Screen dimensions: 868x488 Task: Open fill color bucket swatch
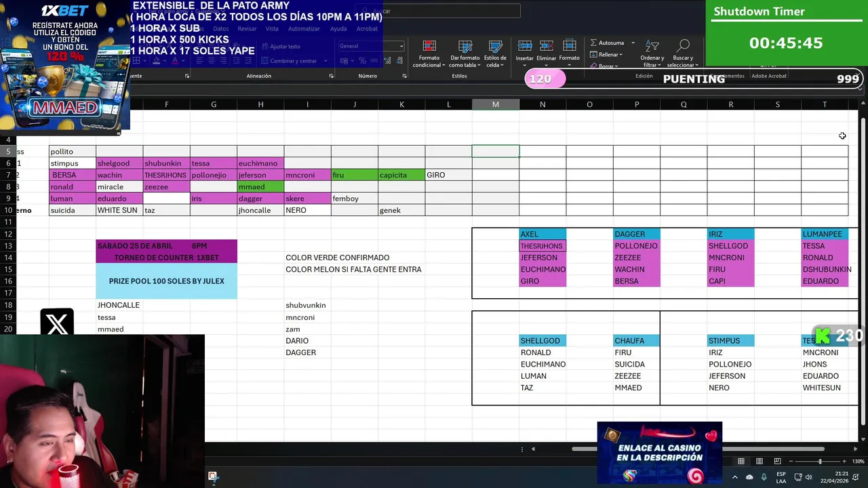click(156, 60)
